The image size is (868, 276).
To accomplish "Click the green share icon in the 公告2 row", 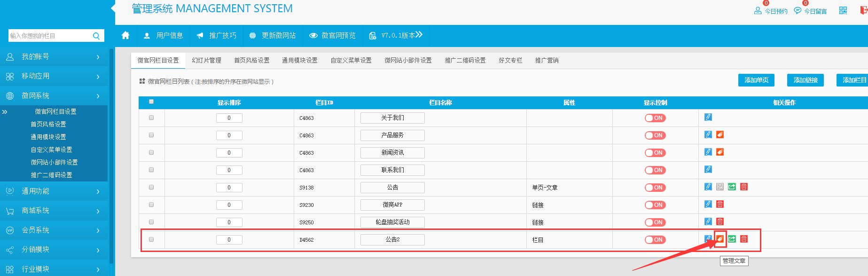I will tap(732, 239).
